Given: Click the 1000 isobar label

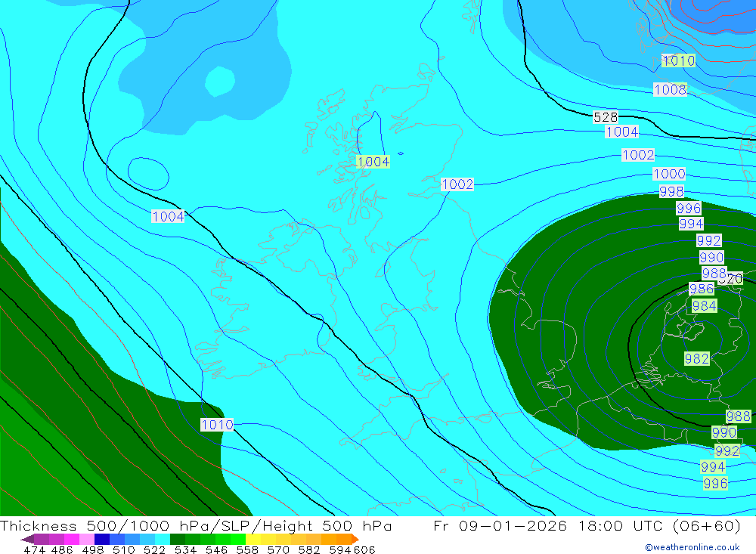Looking at the screenshot, I should tap(669, 174).
